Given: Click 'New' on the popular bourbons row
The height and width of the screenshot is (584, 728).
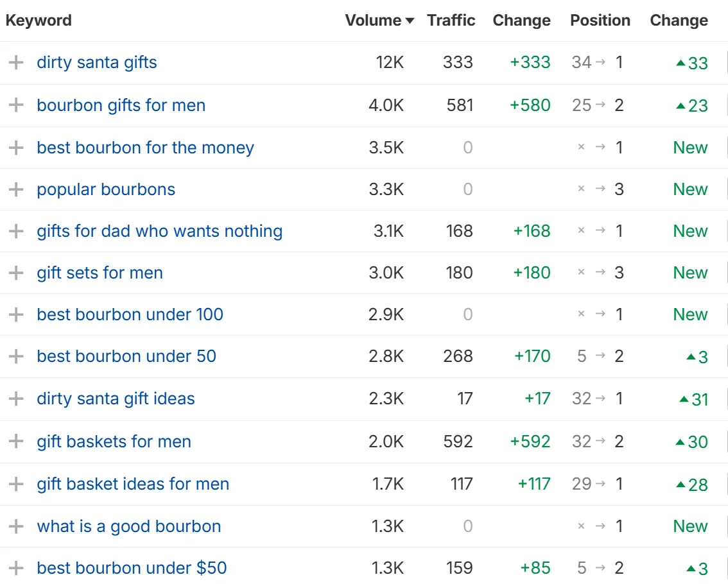Looking at the screenshot, I should pyautogui.click(x=690, y=189).
